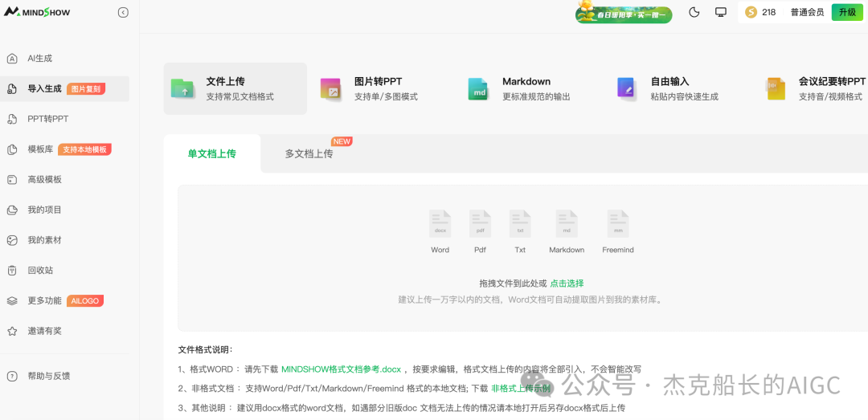Click the 邀请有奖 star icon
The height and width of the screenshot is (420, 868).
11,332
